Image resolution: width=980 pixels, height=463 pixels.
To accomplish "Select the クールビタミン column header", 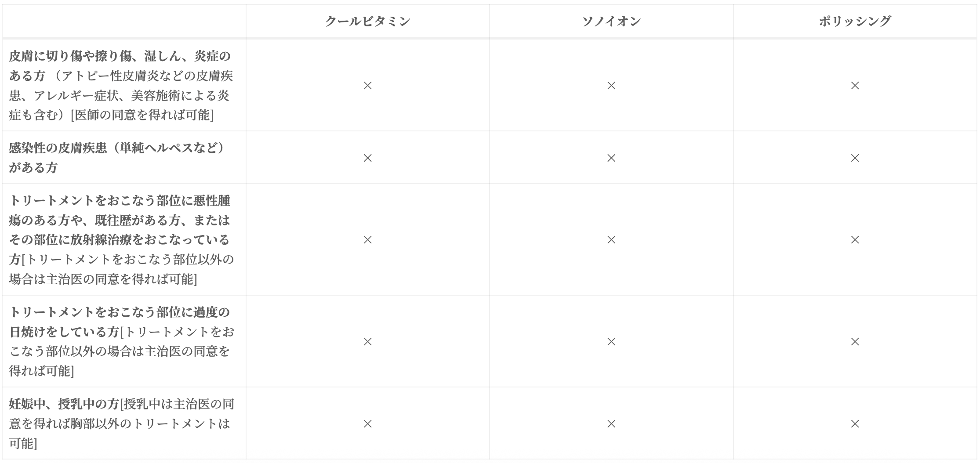I will coord(367,21).
